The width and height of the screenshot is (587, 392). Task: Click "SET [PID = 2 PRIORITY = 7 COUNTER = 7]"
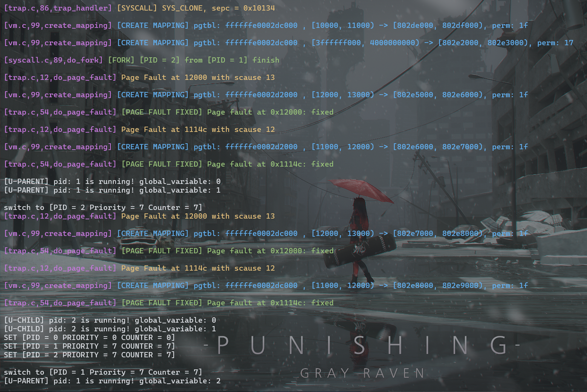point(90,355)
